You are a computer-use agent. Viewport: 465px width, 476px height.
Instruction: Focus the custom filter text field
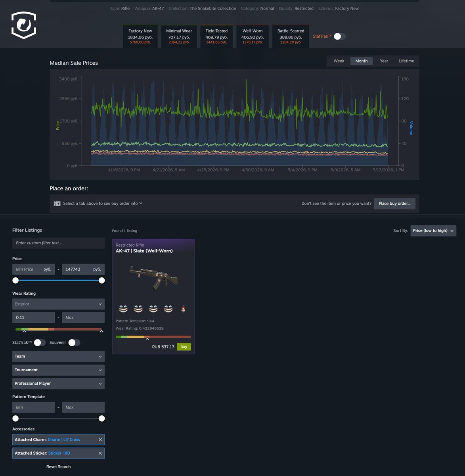click(x=58, y=243)
